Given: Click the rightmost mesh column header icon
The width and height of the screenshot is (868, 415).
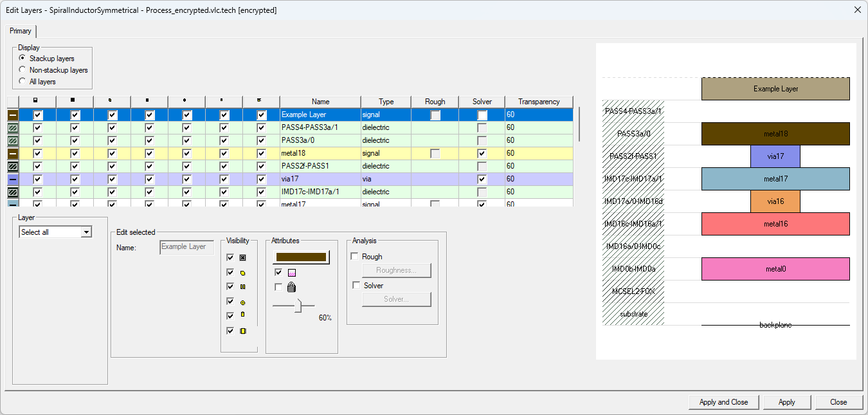Looking at the screenshot, I should (261, 101).
